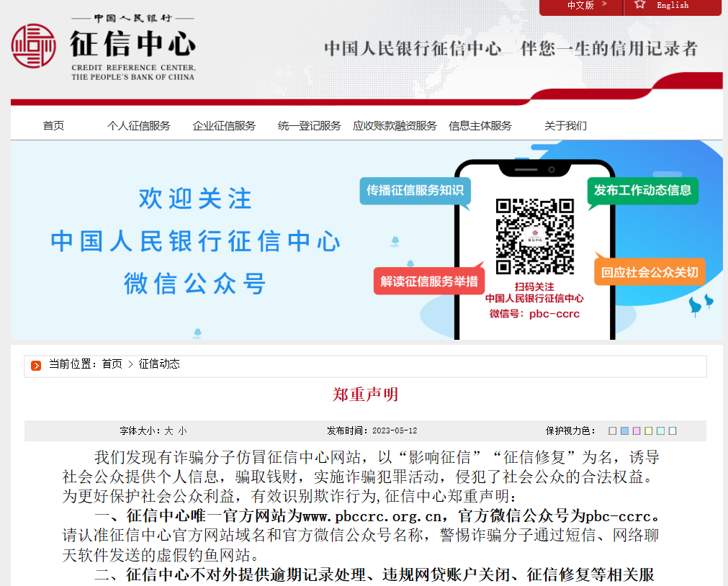Select the blue eye-protection color swatch
728x586 pixels.
coord(624,431)
